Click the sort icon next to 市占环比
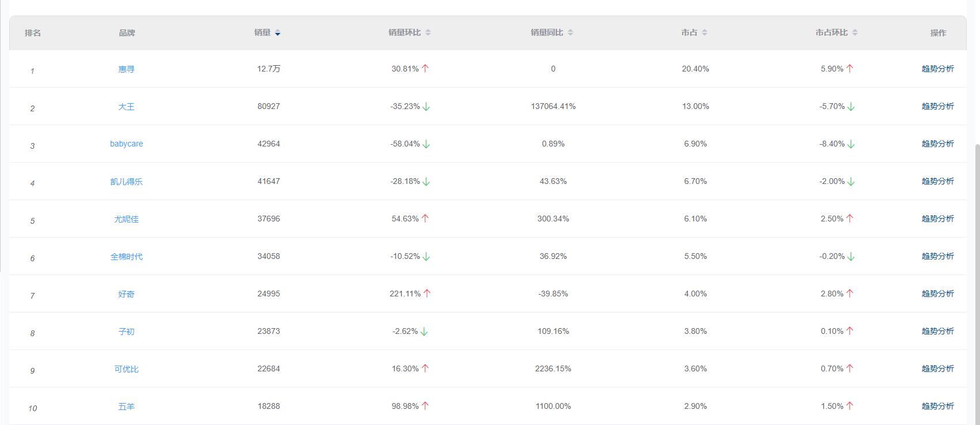This screenshot has height=425, width=980. 854,33
